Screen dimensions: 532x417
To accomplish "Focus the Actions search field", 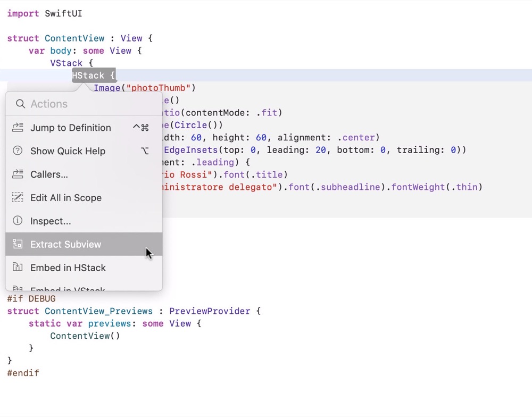I will point(84,104).
